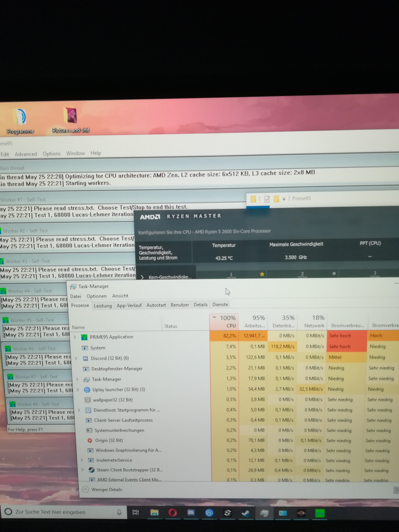Expand the Kern-Geschwindigkeit section in Ryzen Master
The width and height of the screenshot is (399, 532).
point(142,277)
